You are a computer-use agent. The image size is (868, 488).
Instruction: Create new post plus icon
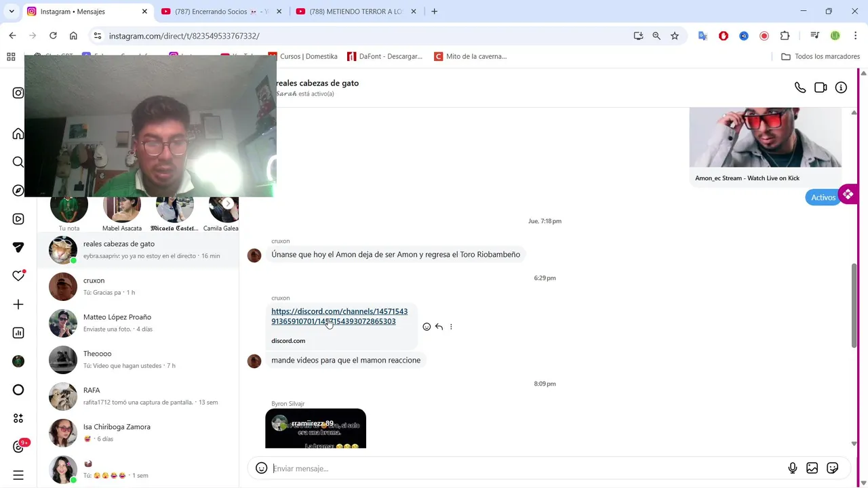[18, 304]
